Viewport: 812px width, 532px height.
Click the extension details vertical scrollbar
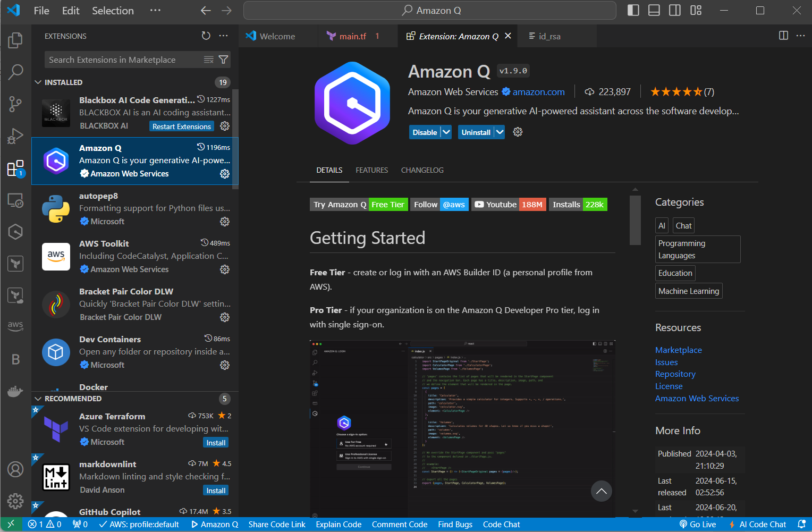[635, 220]
